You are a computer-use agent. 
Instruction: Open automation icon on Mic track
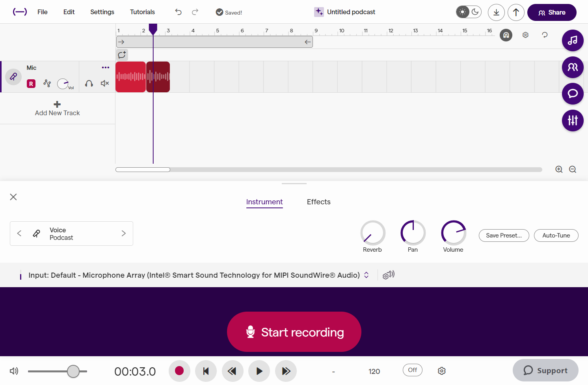tap(47, 83)
